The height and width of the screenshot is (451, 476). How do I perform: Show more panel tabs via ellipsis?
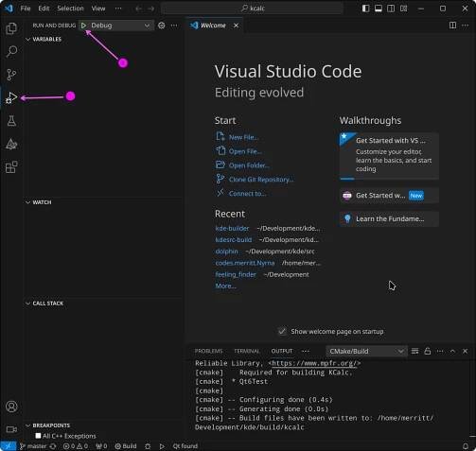(306, 351)
